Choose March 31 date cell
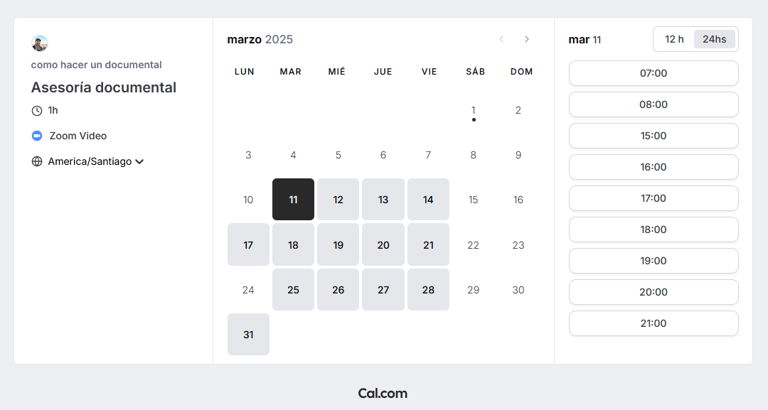This screenshot has height=410, width=768. (x=248, y=335)
